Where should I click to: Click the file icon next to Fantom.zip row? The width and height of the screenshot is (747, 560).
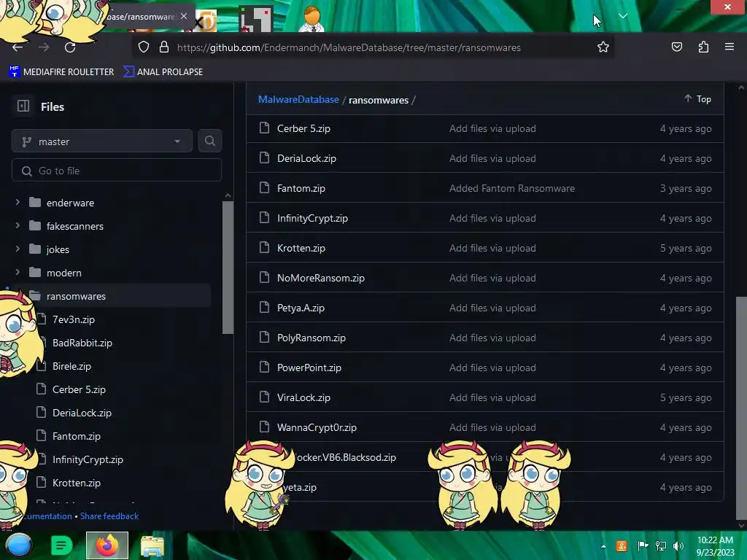(x=264, y=187)
